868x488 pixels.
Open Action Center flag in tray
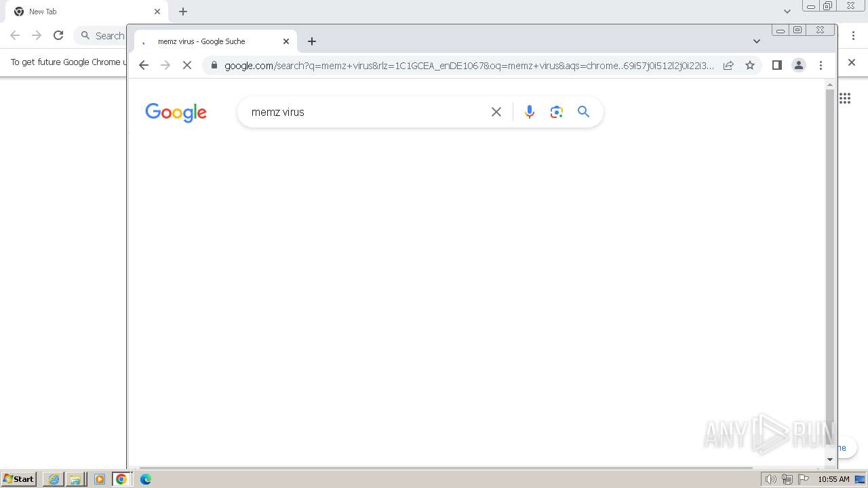[x=804, y=479]
